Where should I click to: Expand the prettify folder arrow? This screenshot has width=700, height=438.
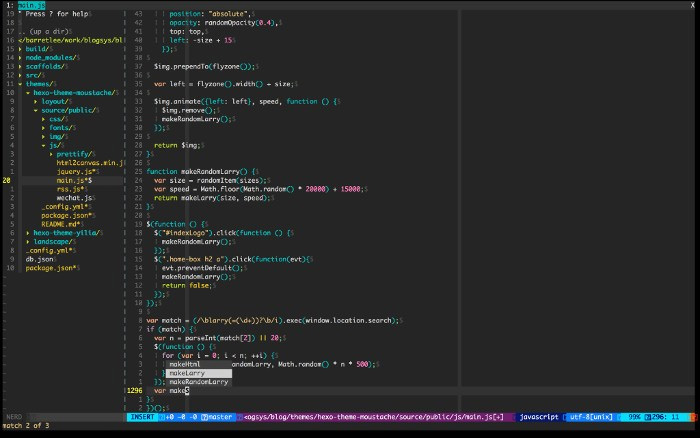52,154
